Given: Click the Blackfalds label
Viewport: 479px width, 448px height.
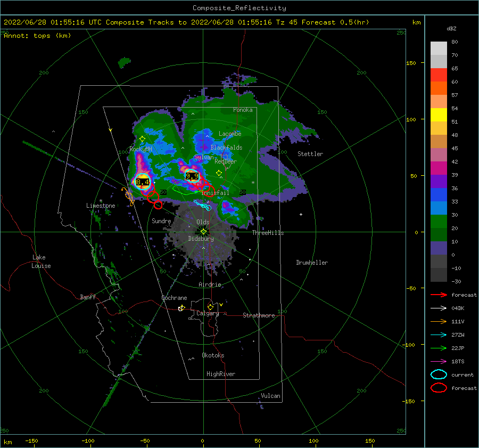Looking at the screenshot, I should 226,148.
